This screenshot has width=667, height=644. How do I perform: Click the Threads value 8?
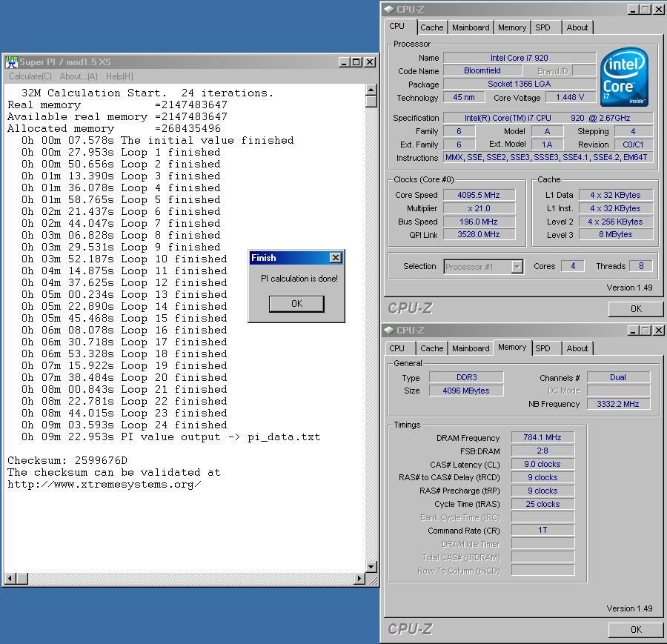[x=641, y=266]
